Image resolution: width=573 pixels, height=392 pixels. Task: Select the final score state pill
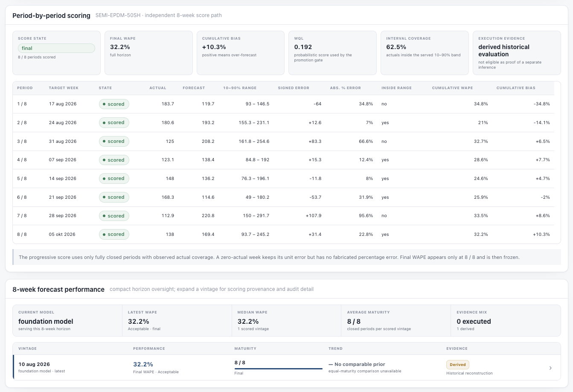coord(56,48)
